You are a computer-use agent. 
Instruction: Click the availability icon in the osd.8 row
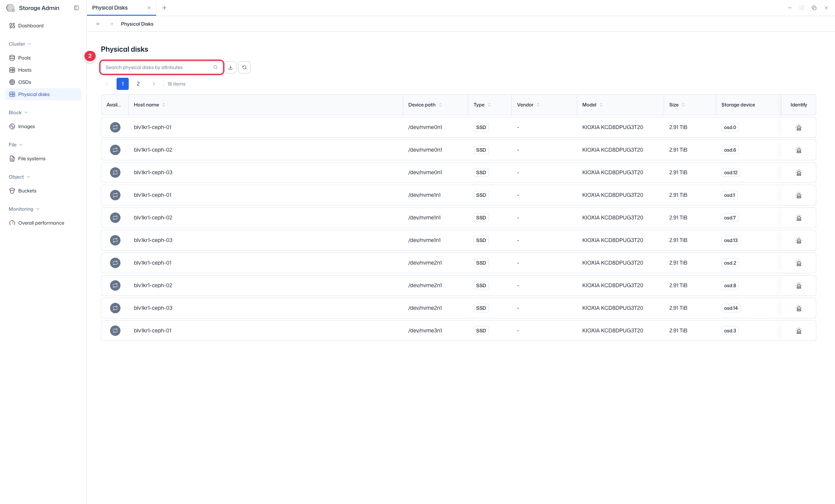coord(115,285)
